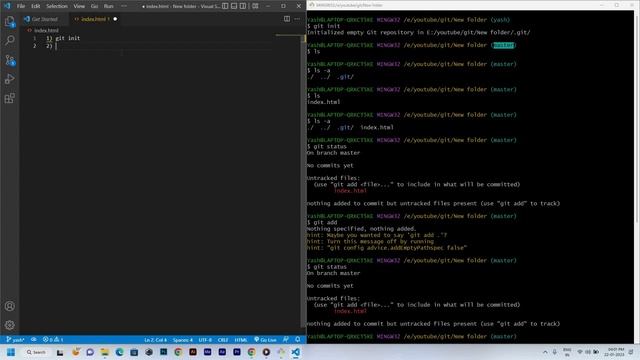
Task: Open the Explorer view in the activity bar
Action: click(9, 21)
